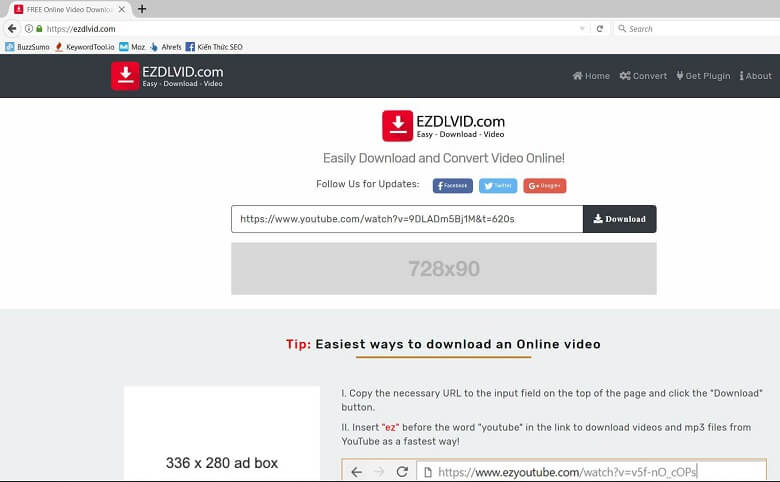Click the browser Search field
This screenshot has width=780, height=482.
pyautogui.click(x=696, y=29)
